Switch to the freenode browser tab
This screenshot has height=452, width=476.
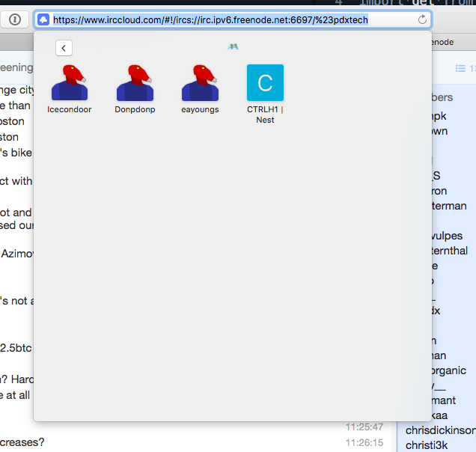pos(442,42)
